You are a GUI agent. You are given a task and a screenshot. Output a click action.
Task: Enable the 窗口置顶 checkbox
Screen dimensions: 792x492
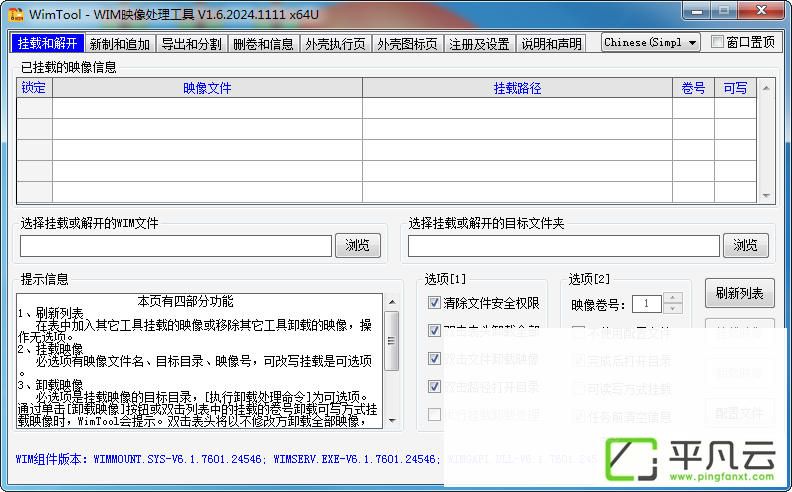(x=717, y=42)
